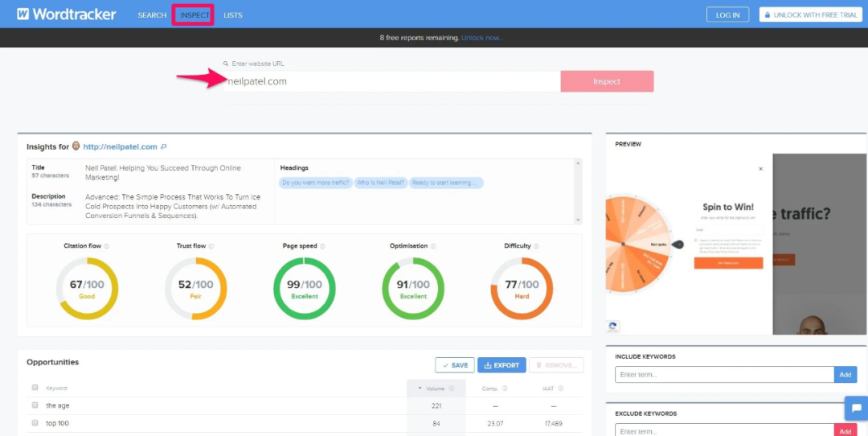The height and width of the screenshot is (436, 868).
Task: Focus the Include Keywords term field
Action: tap(723, 375)
